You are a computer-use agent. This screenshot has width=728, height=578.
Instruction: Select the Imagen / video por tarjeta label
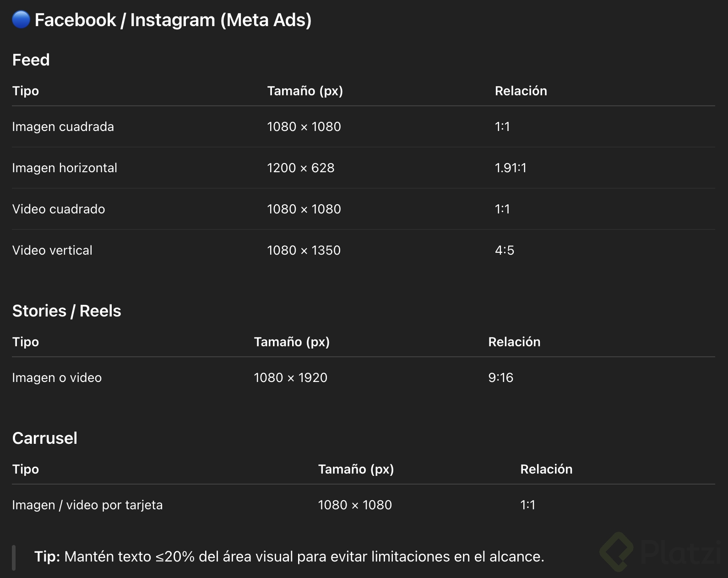tap(87, 505)
